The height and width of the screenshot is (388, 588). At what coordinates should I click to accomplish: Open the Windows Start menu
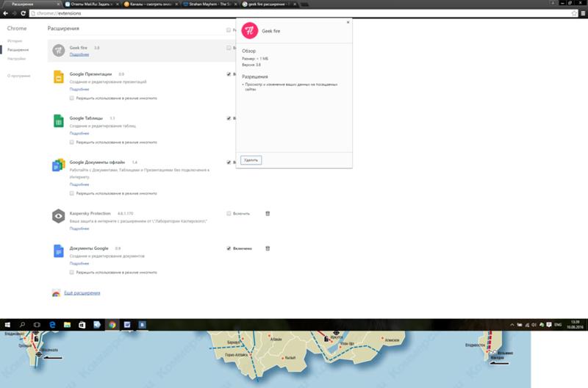[7, 325]
